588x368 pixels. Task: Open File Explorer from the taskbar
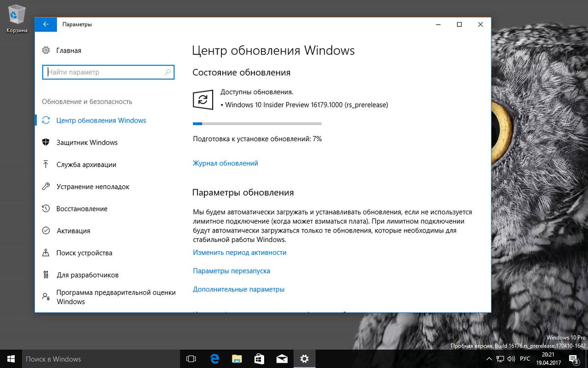click(237, 359)
